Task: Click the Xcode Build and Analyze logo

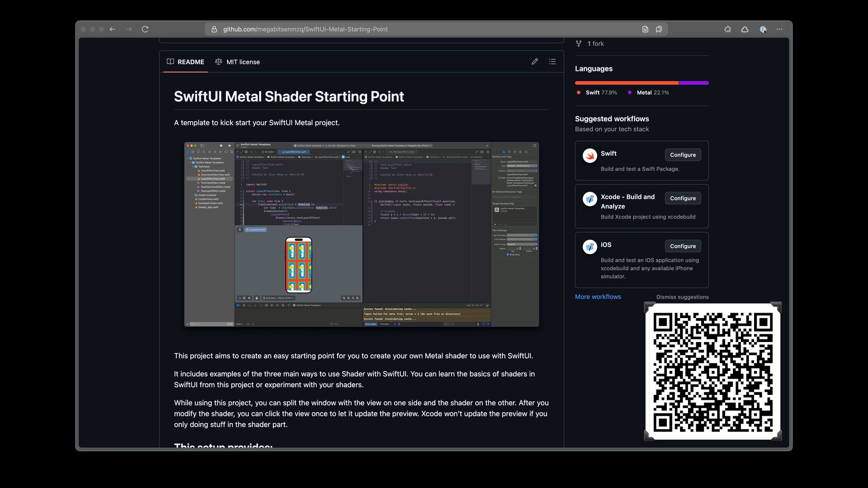Action: pos(590,199)
